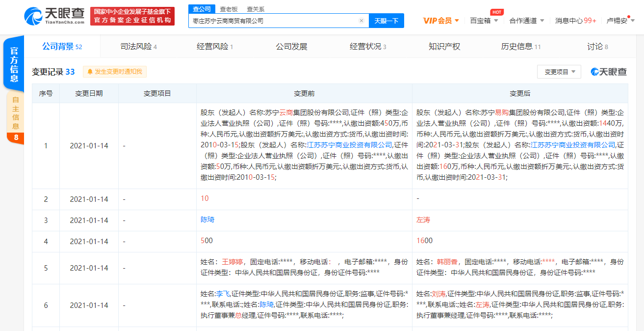Expand the 百宝箱 menu

click(484, 21)
